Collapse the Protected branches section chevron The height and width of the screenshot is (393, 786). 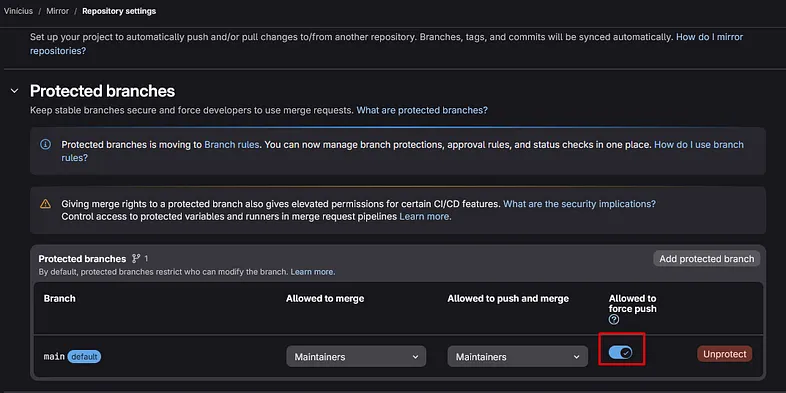15,91
